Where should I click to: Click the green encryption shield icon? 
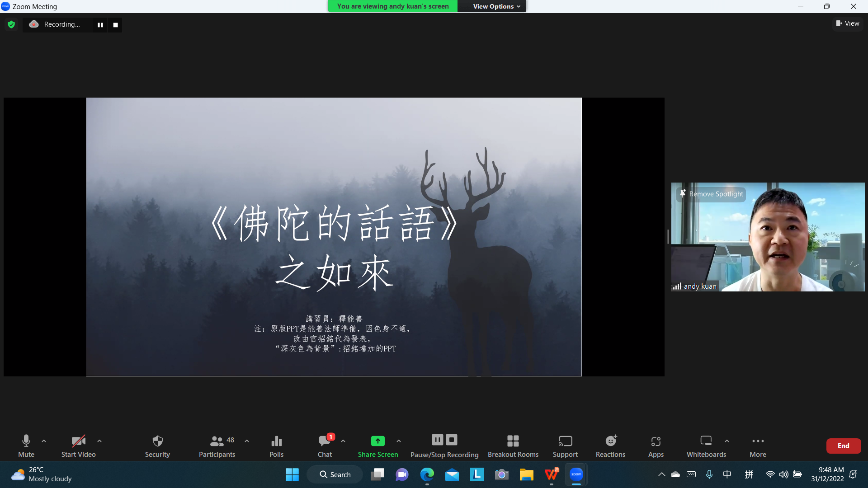(x=11, y=24)
